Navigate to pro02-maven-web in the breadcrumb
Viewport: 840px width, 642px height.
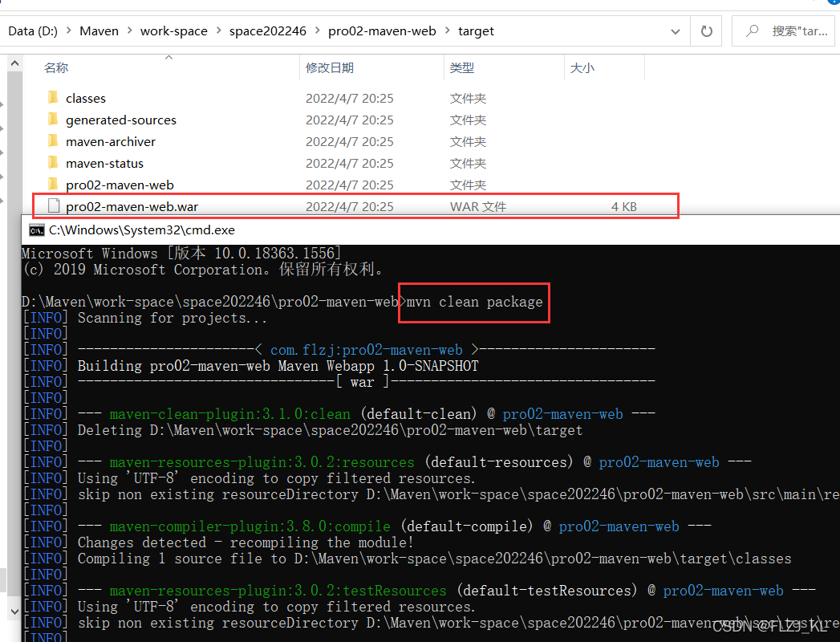point(382,31)
